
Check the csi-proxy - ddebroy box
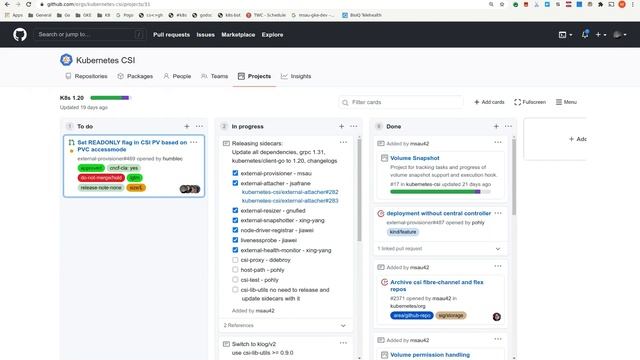[x=235, y=260]
